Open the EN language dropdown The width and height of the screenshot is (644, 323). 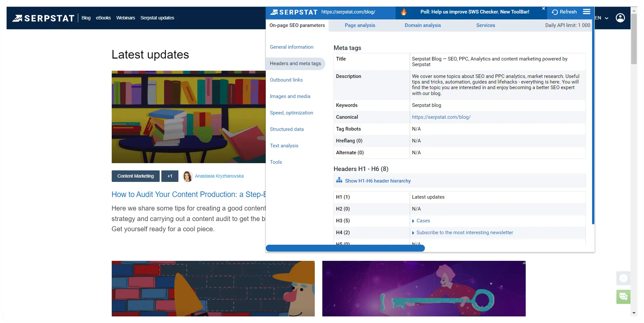pos(602,18)
